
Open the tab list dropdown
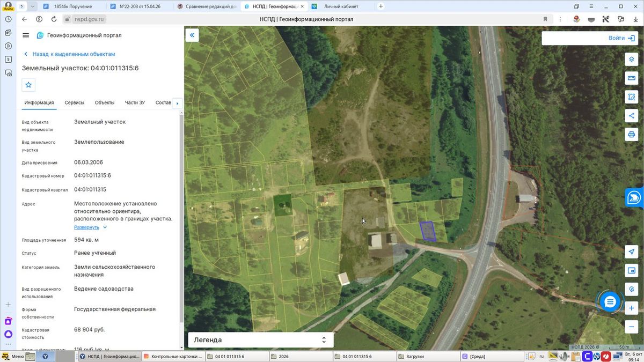point(33,6)
